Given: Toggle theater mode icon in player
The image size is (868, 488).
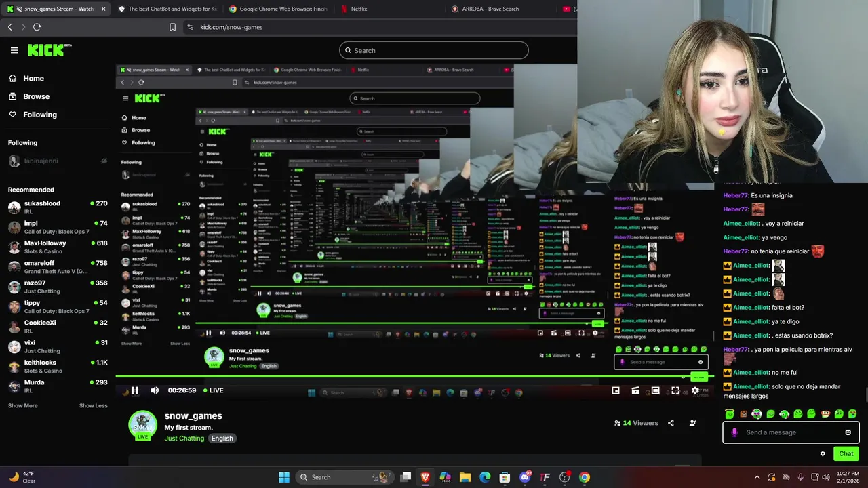Looking at the screenshot, I should coord(655,390).
